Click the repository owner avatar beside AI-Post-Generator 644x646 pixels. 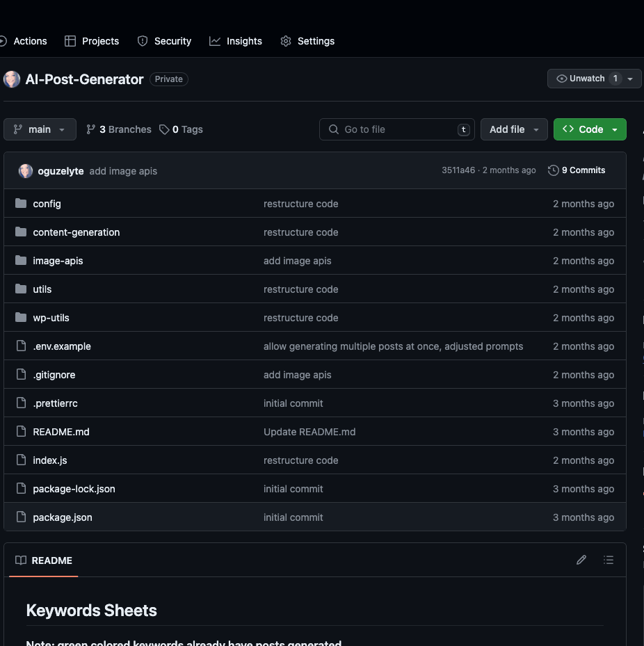click(12, 79)
